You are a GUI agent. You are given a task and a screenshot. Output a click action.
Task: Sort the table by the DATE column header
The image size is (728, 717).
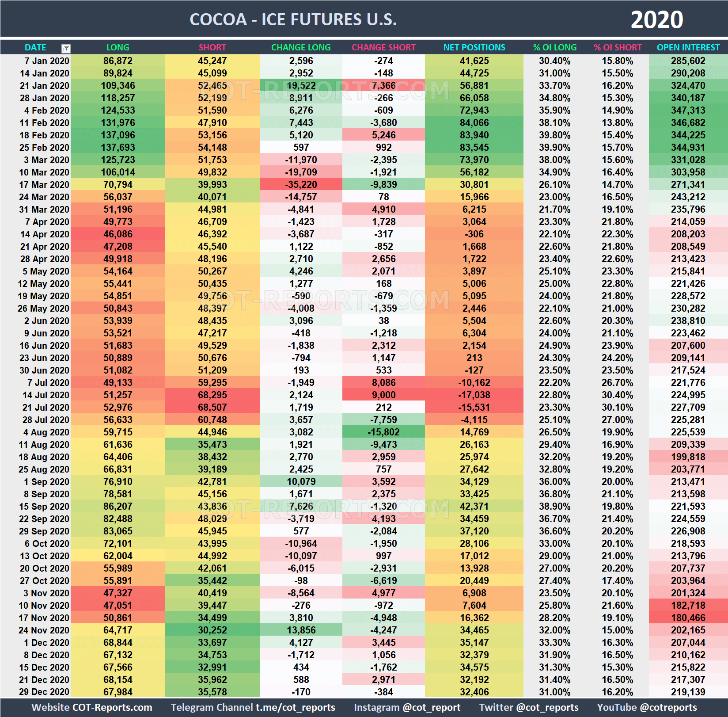click(35, 47)
